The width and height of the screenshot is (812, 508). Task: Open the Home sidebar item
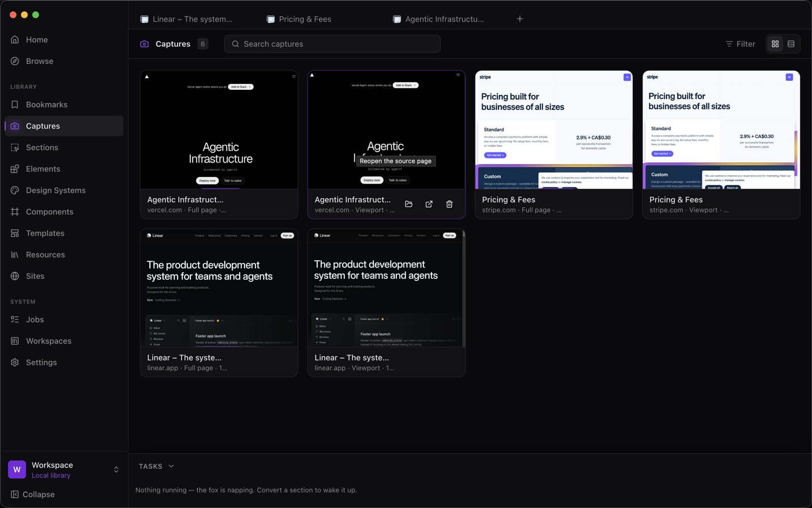click(x=64, y=40)
